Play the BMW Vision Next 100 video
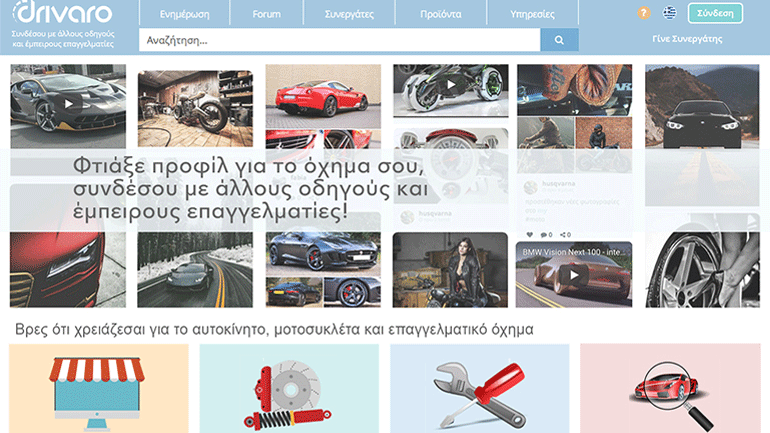Image resolution: width=770 pixels, height=433 pixels. tap(574, 277)
